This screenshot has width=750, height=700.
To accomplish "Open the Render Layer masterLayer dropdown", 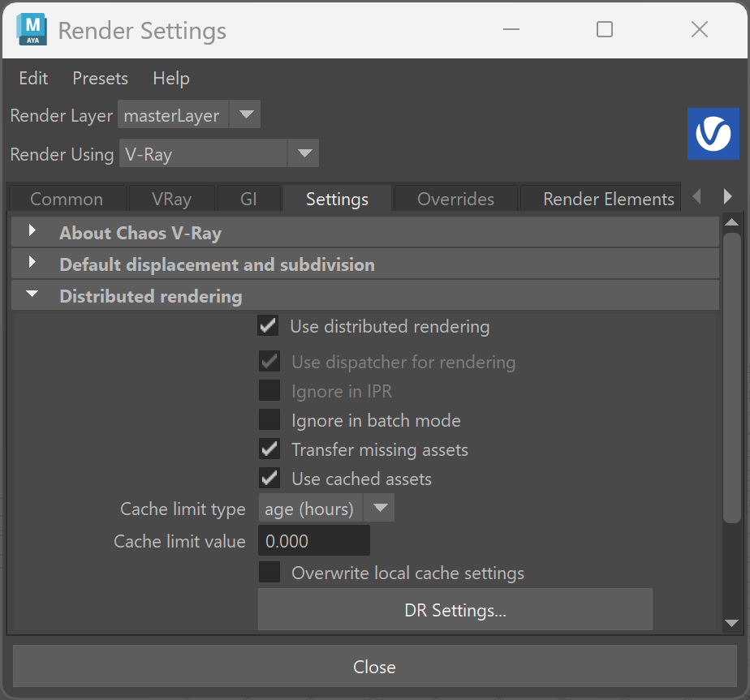I will point(189,114).
